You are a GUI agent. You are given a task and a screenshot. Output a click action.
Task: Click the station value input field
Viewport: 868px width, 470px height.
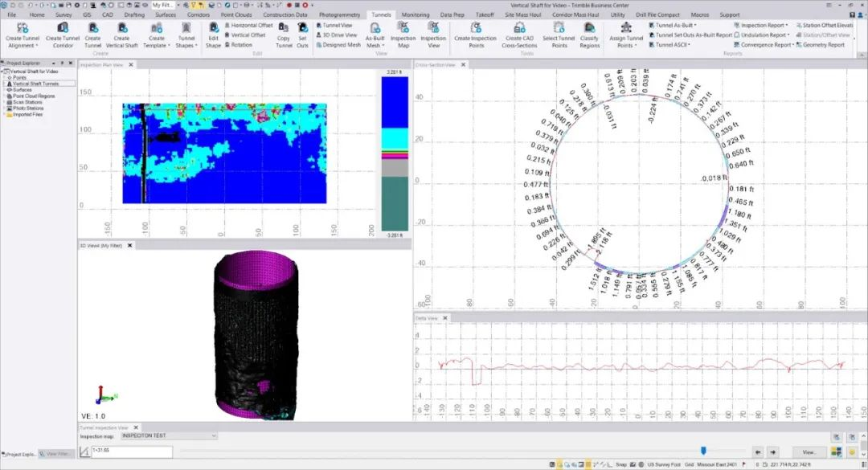pos(132,452)
